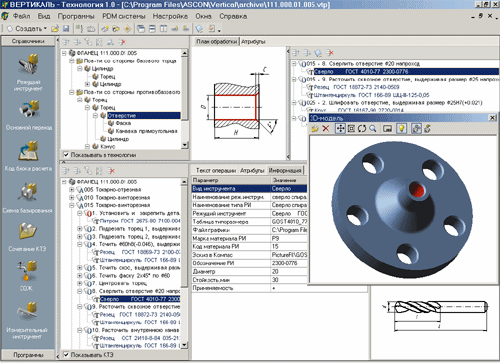The width and height of the screenshot is (500, 363).
Task: Click the save diskette toolbar icon
Action: click(66, 29)
